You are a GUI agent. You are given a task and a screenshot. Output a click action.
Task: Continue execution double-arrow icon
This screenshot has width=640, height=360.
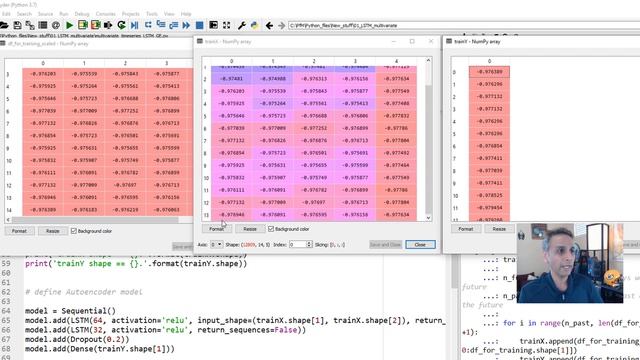[186, 25]
